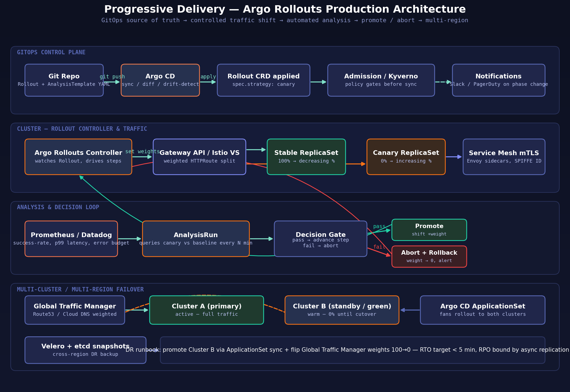Click 'sync / diff / drift-detect' text

tap(160, 84)
